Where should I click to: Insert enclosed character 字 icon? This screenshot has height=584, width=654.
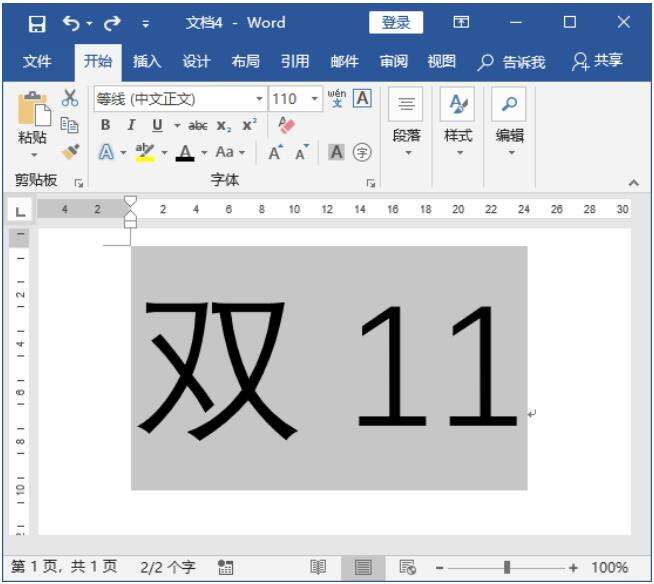pos(362,152)
